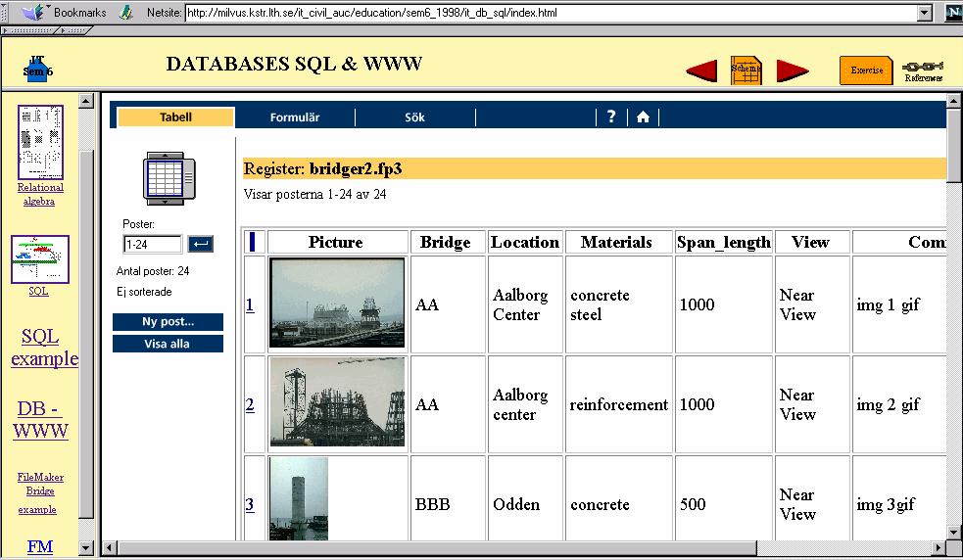Open the References chain icon

click(923, 70)
